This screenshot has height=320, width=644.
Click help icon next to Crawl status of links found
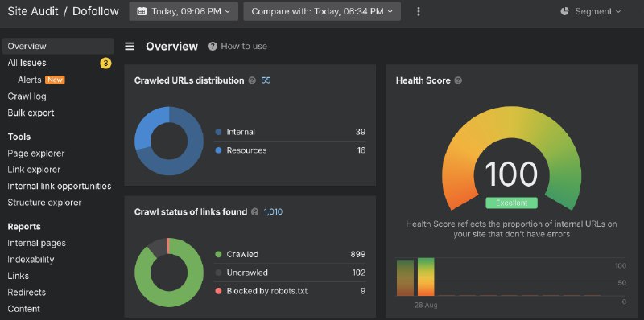pyautogui.click(x=255, y=212)
